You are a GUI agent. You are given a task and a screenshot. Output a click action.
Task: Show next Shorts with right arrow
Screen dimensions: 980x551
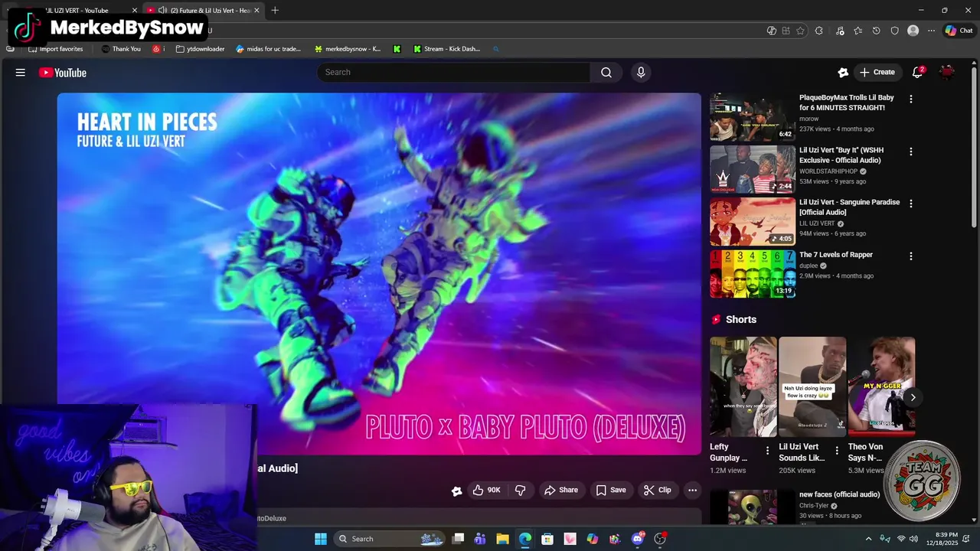(x=912, y=397)
